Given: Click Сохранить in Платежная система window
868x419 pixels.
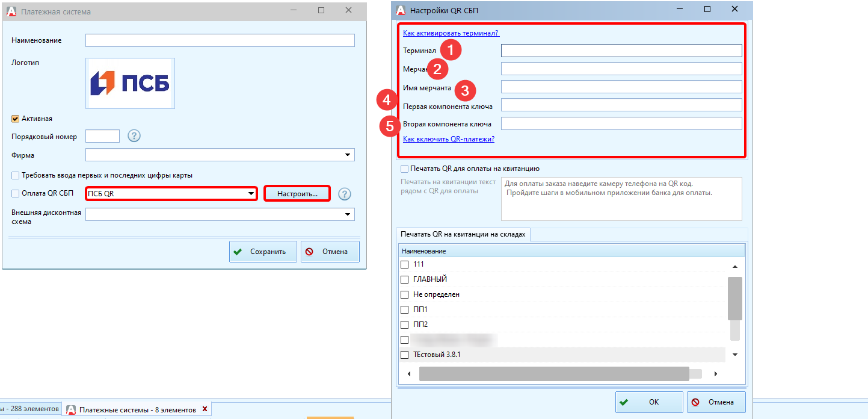Looking at the screenshot, I should pos(263,252).
